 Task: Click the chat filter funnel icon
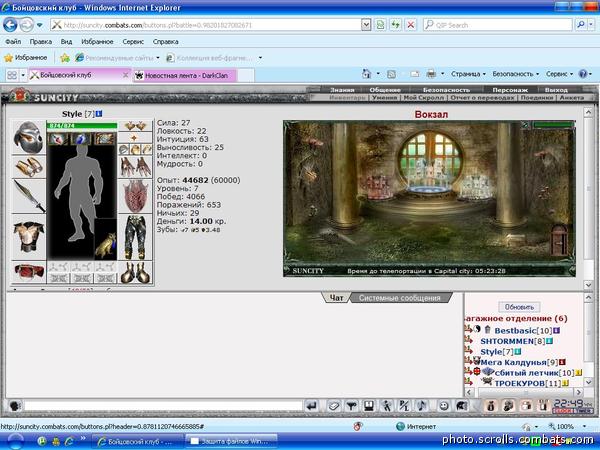tap(351, 406)
